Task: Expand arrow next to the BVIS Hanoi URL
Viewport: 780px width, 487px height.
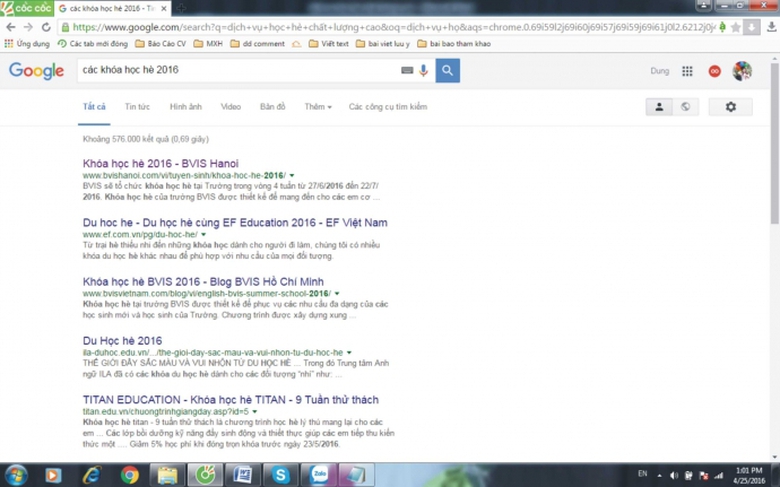Action: pos(291,176)
